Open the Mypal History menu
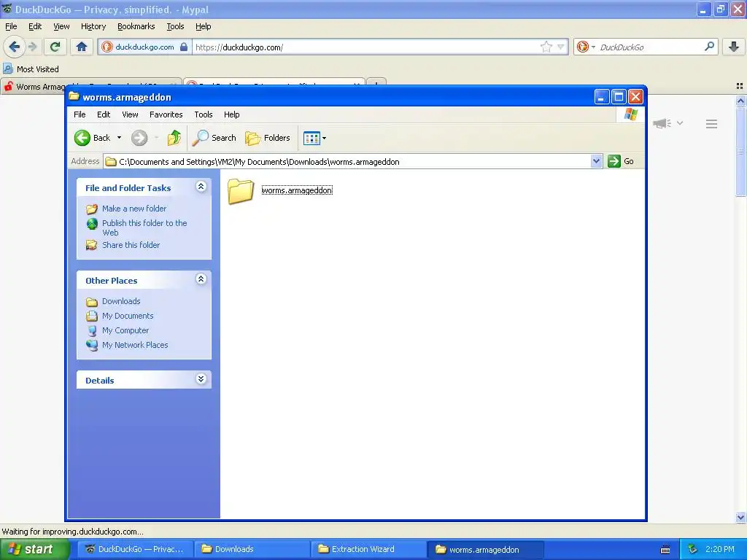Screen dimensions: 747x560 93,26
